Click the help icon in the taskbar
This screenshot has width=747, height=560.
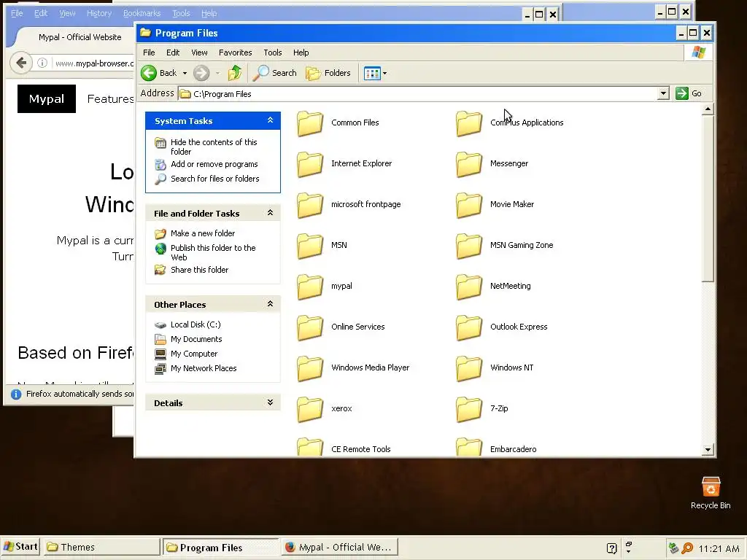[612, 548]
